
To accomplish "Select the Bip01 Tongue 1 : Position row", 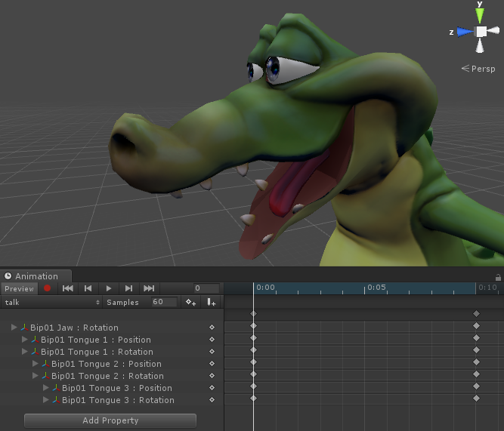I will (112, 340).
